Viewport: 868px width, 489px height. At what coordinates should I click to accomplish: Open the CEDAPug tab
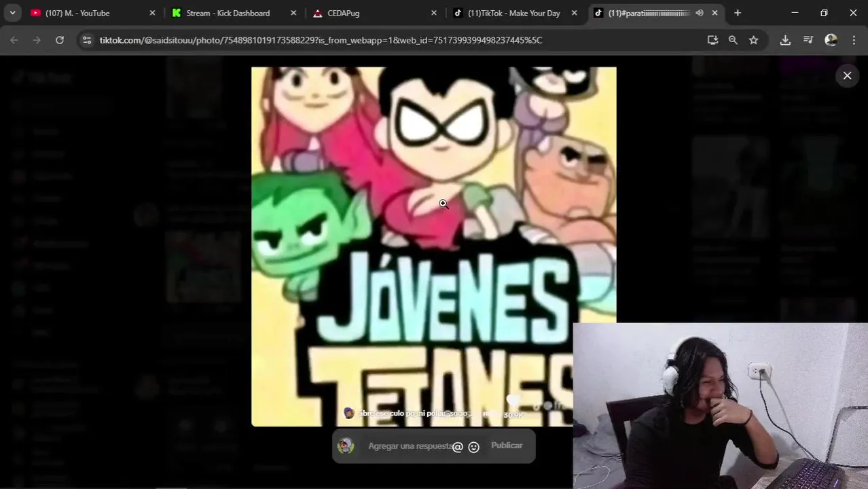(x=374, y=13)
